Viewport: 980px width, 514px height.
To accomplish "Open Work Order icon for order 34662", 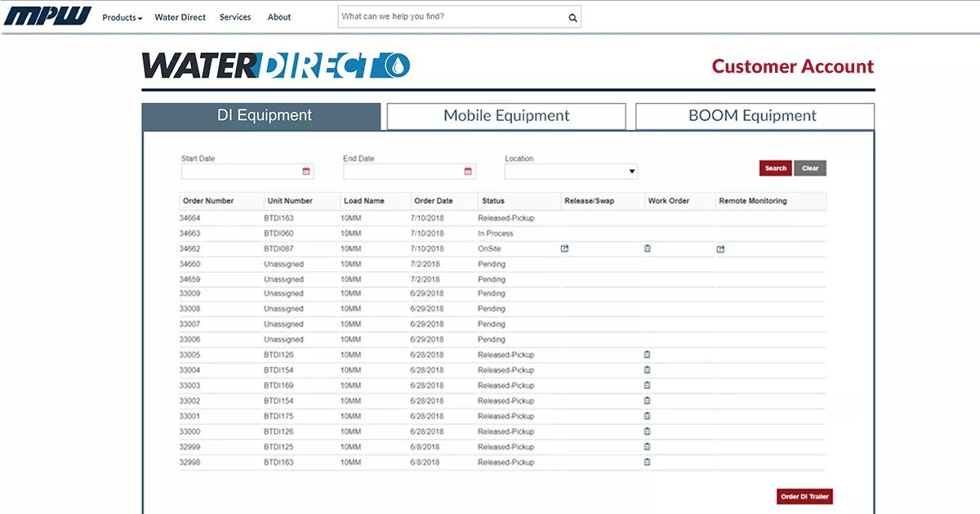I will [x=647, y=248].
